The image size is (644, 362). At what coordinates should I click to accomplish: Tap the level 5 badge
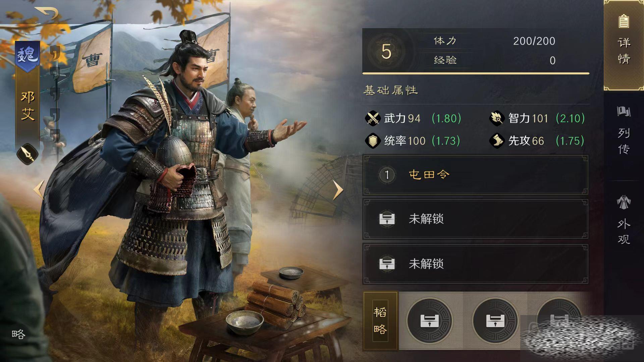(x=386, y=51)
